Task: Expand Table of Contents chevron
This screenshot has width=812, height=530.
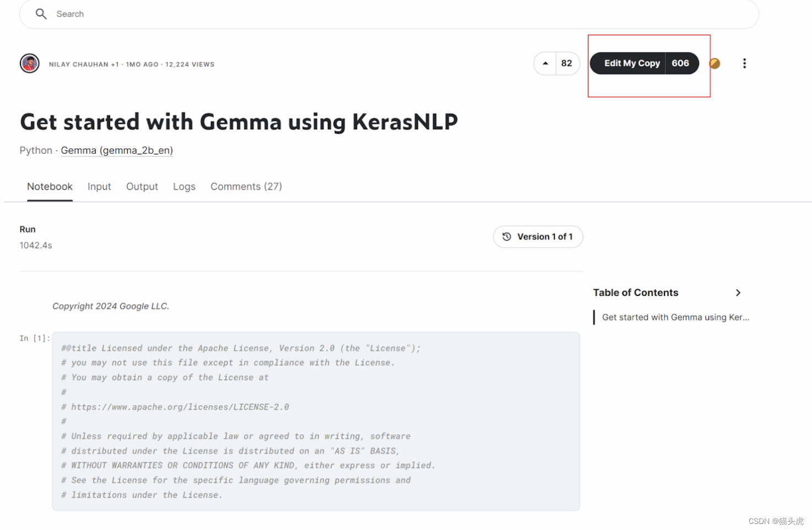Action: click(738, 293)
